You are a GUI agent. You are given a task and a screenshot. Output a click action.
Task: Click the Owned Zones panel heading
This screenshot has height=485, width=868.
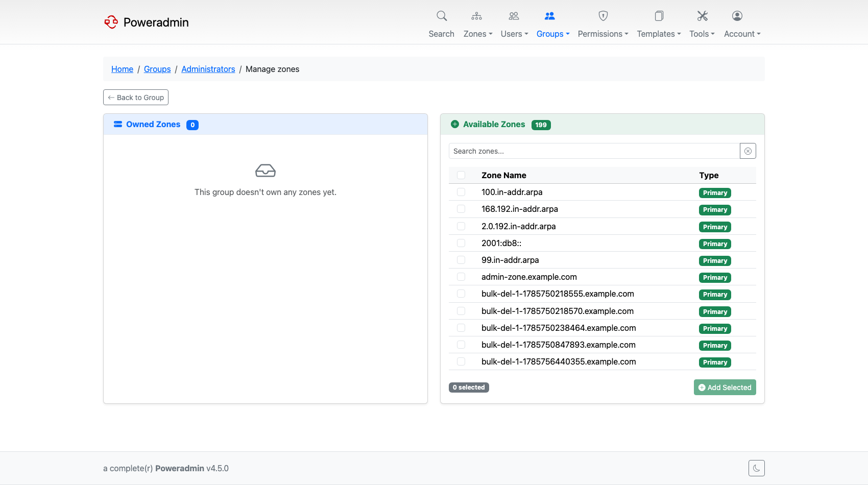point(153,124)
